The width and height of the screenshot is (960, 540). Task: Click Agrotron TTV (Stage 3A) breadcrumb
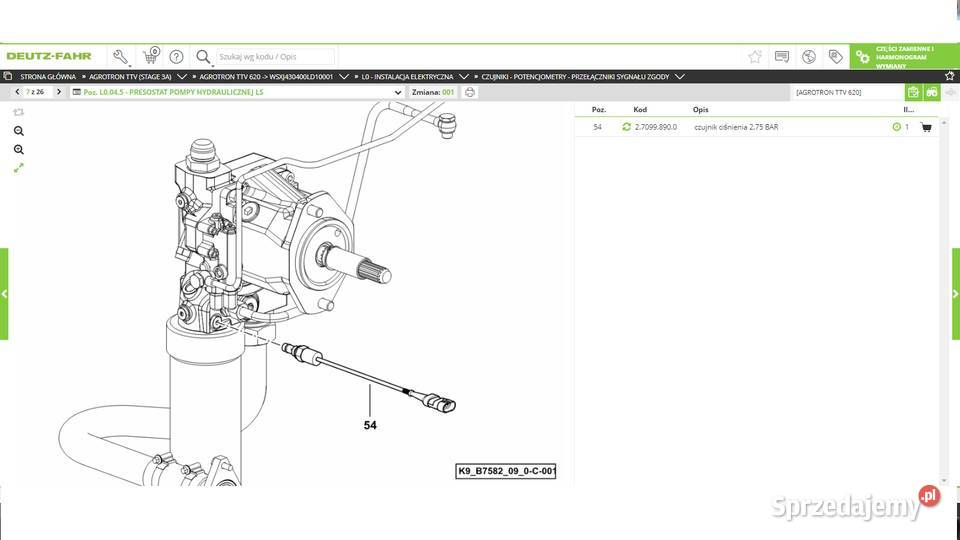tap(130, 77)
